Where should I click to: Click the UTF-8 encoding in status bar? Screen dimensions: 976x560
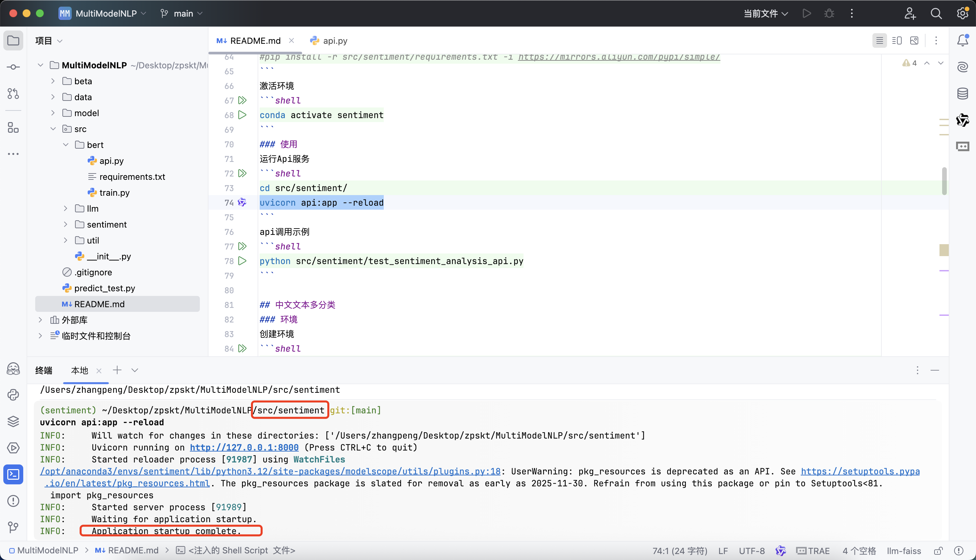pos(752,551)
